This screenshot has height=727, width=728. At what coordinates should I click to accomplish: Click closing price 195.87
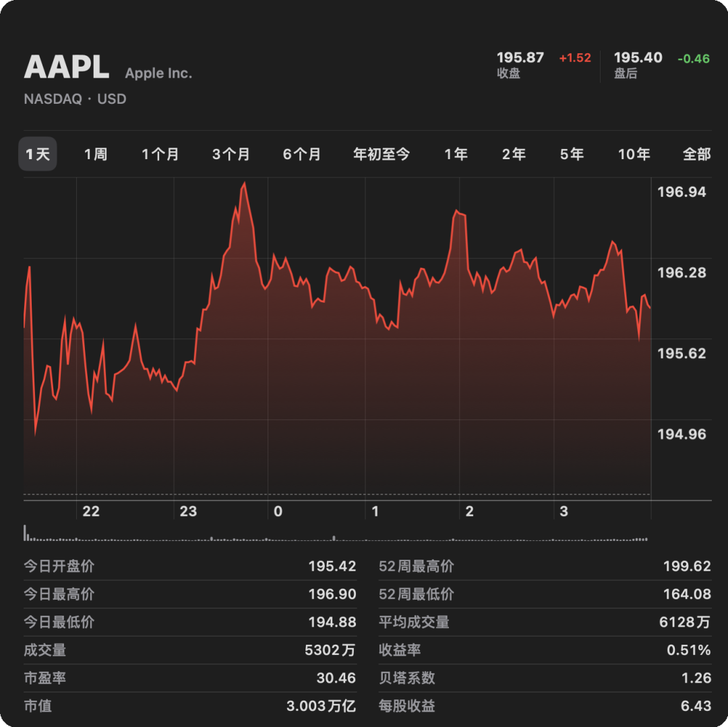(520, 57)
